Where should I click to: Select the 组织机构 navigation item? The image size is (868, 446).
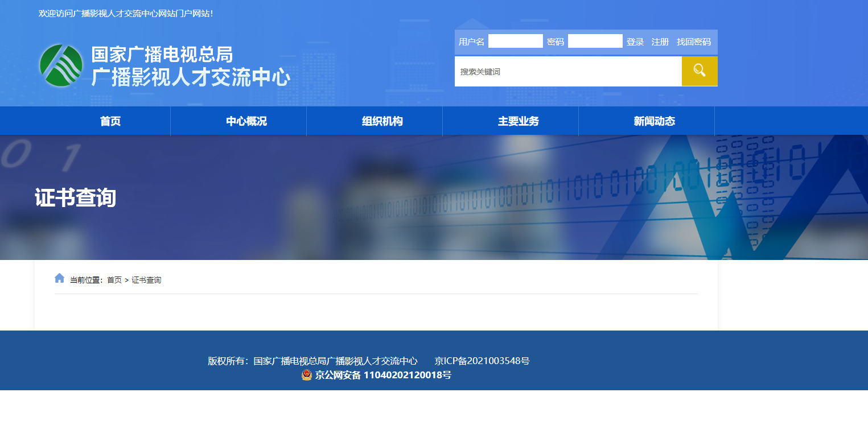coord(382,121)
